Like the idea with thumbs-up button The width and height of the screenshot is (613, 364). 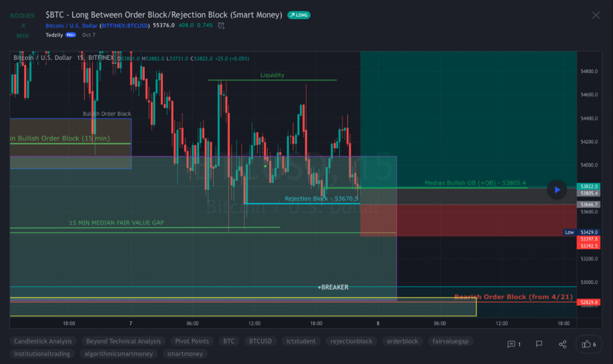(x=590, y=344)
